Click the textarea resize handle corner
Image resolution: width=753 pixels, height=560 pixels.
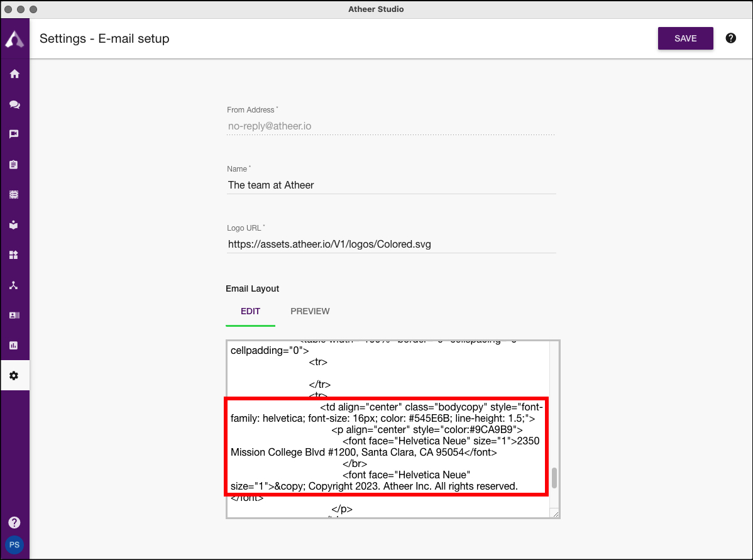coord(556,514)
